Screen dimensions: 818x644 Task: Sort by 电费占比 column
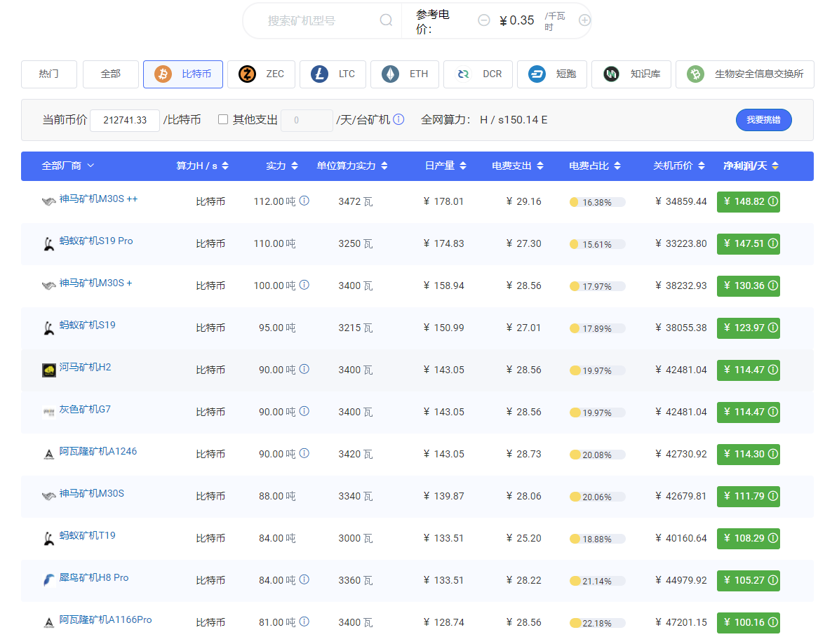[x=595, y=166]
